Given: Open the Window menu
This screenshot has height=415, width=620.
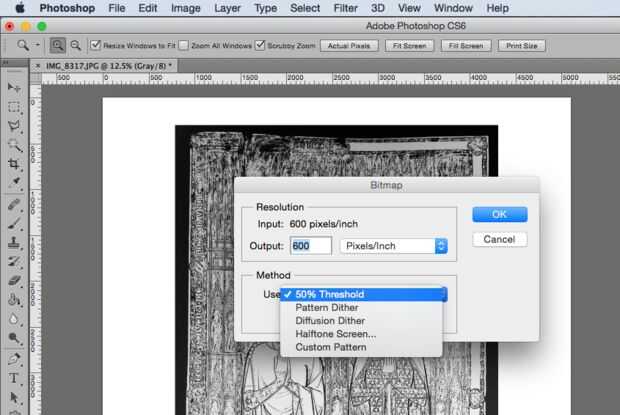Looking at the screenshot, I should point(453,8).
